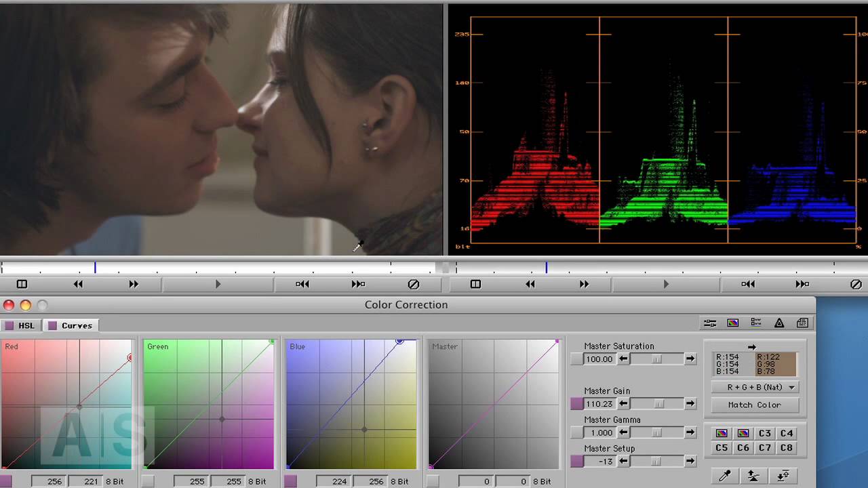Image resolution: width=868 pixels, height=488 pixels.
Task: Click the safe color warning triangle icon
Action: [779, 323]
